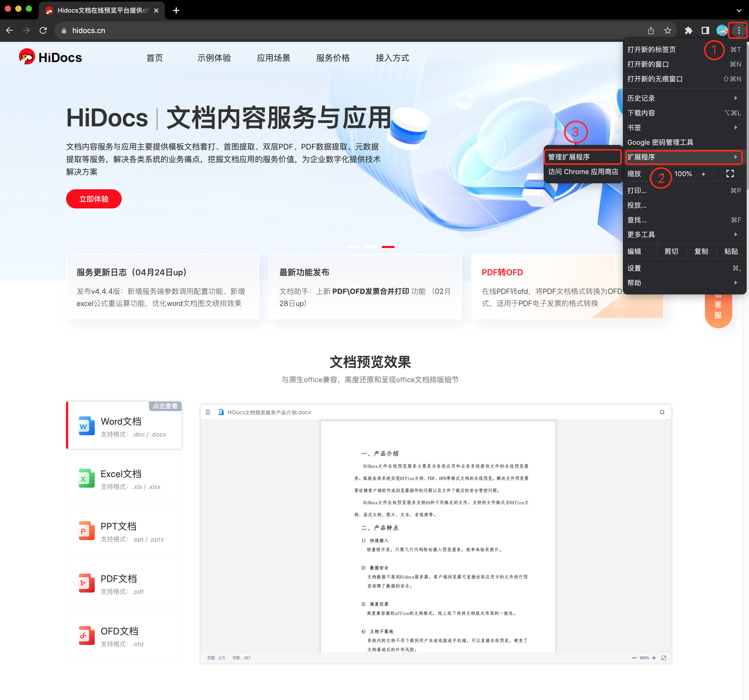Click the 点击查看 badge on Word card
The image size is (749, 700).
tap(165, 406)
